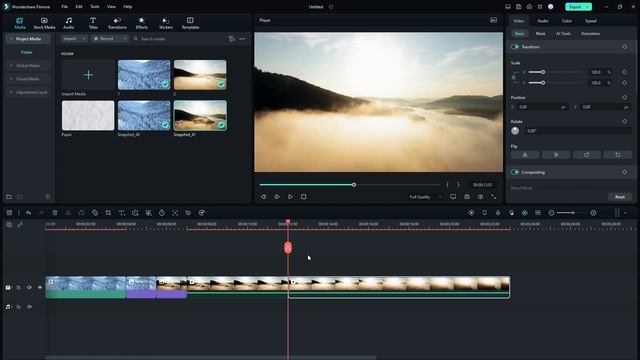
Task: Switch to the Speed properties tab
Action: pyautogui.click(x=591, y=21)
